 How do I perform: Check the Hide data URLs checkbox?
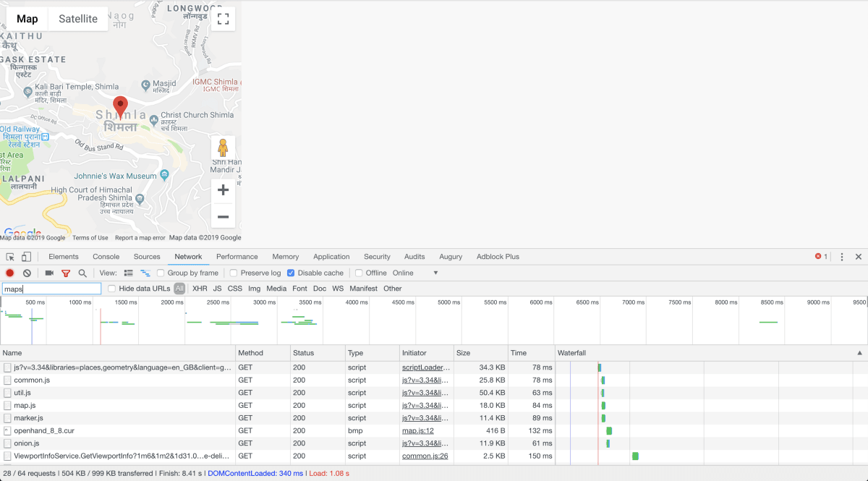pyautogui.click(x=112, y=289)
